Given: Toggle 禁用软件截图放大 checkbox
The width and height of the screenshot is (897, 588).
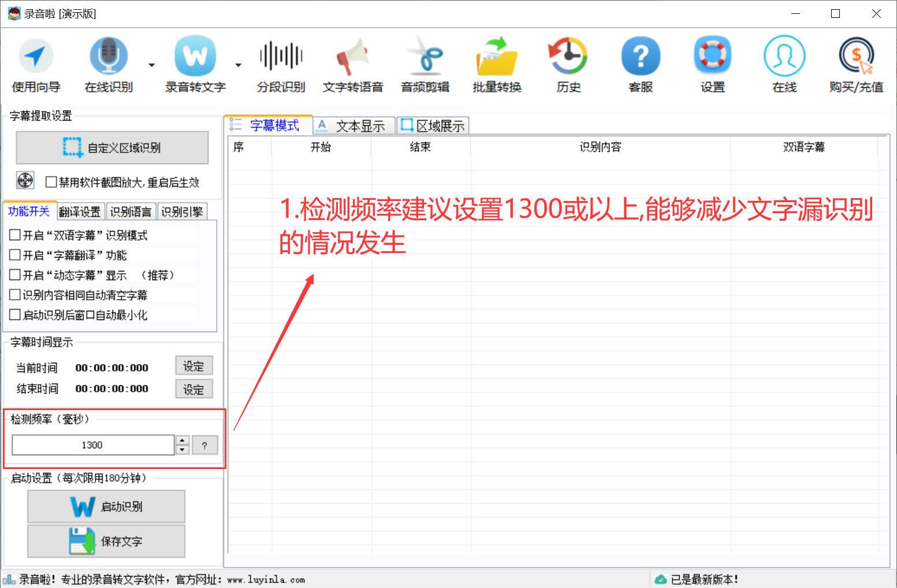Looking at the screenshot, I should point(51,182).
